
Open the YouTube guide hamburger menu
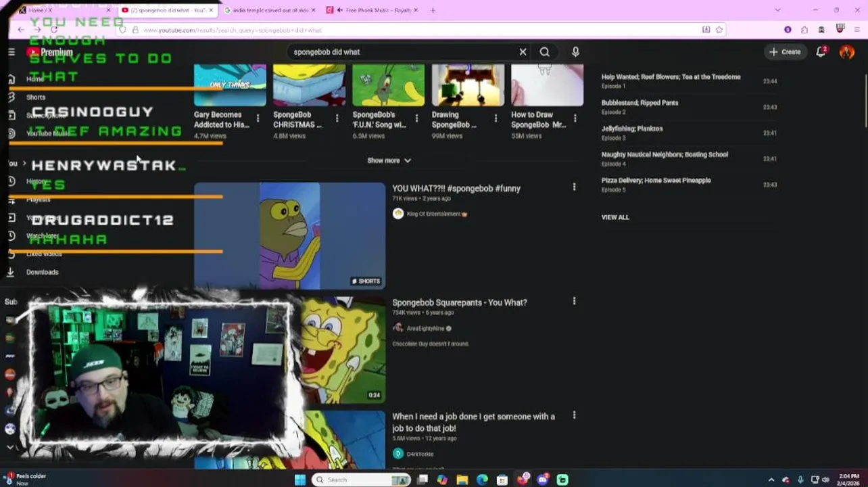tap(11, 52)
